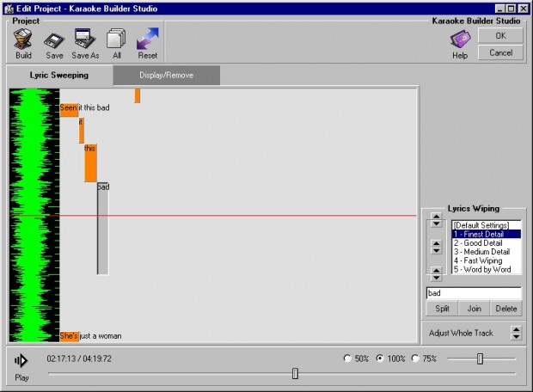Click the song position slider handle
This screenshot has width=533, height=392.
295,373
